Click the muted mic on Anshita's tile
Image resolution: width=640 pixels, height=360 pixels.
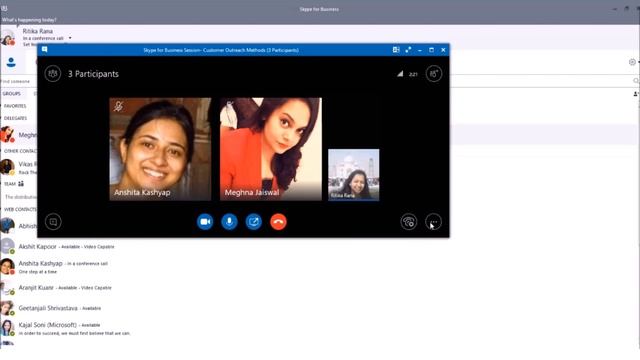point(118,106)
